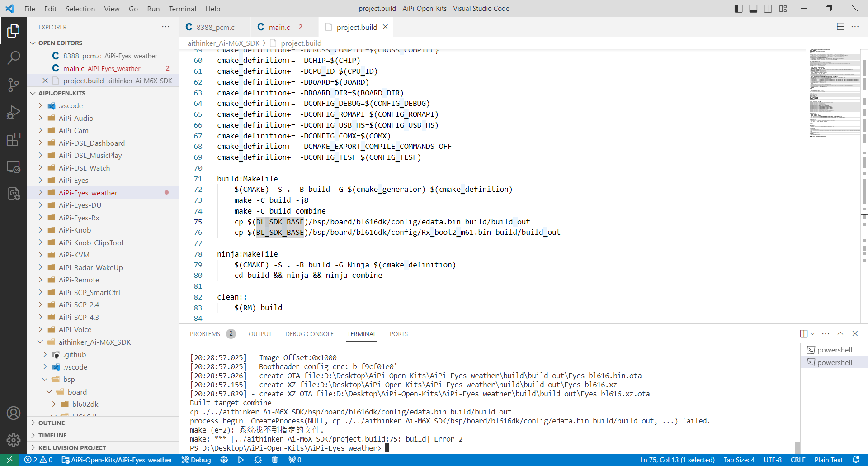Split the terminal
The height and width of the screenshot is (466, 868).
coord(803,333)
